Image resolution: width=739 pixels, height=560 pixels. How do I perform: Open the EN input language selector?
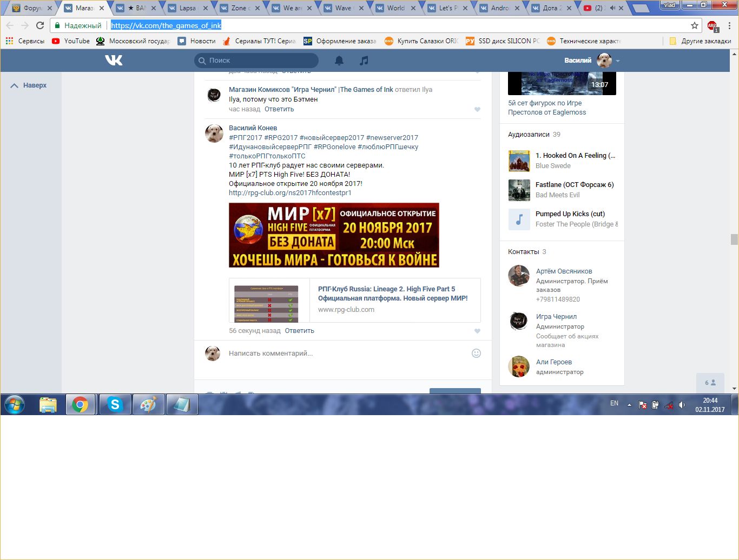(614, 403)
